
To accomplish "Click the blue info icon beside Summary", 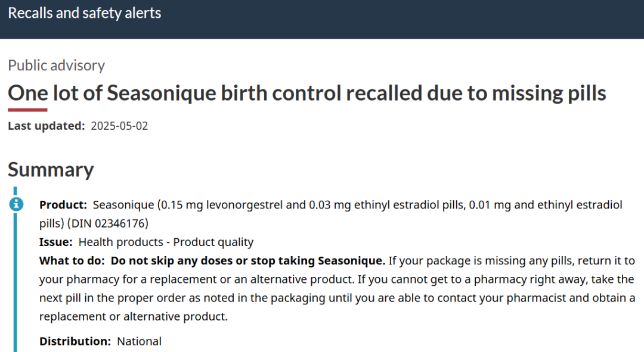I will pos(16,204).
